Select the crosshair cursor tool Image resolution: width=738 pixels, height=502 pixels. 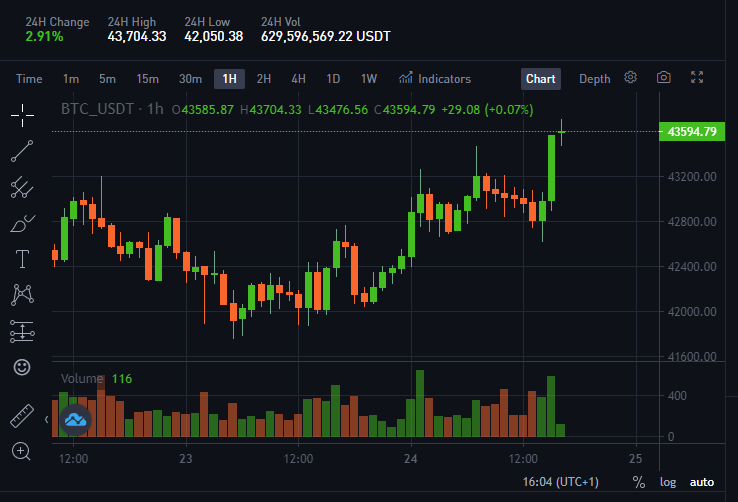22,115
